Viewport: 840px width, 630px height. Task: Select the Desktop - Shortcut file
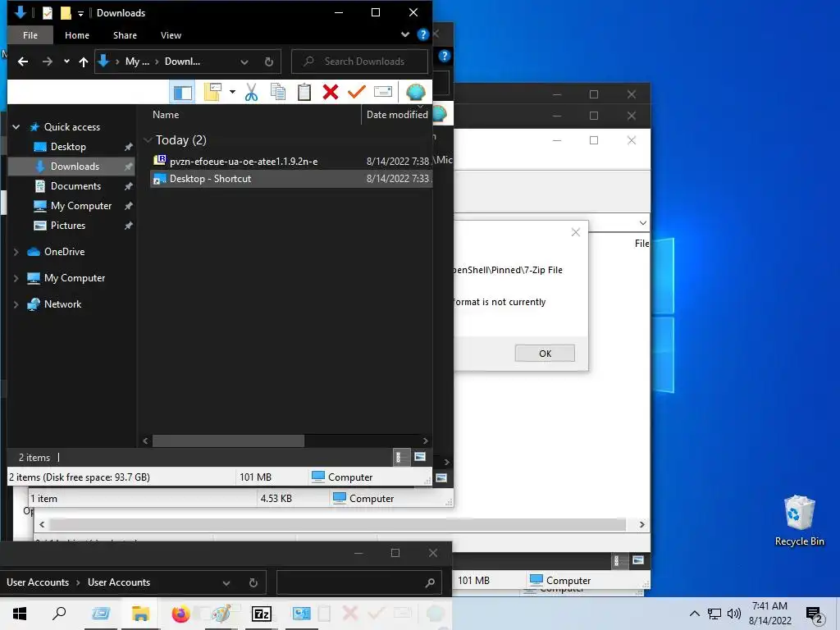point(291,179)
